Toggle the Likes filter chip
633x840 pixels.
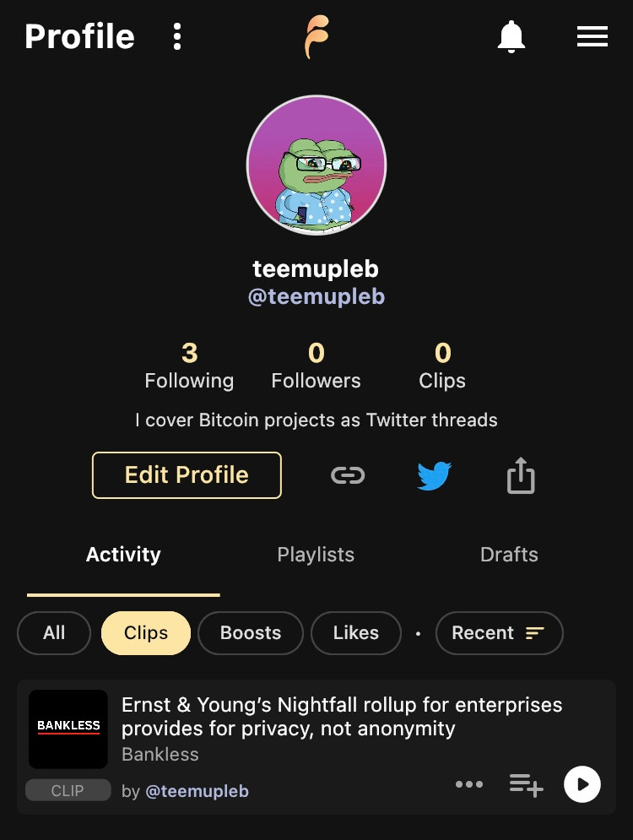click(x=355, y=633)
